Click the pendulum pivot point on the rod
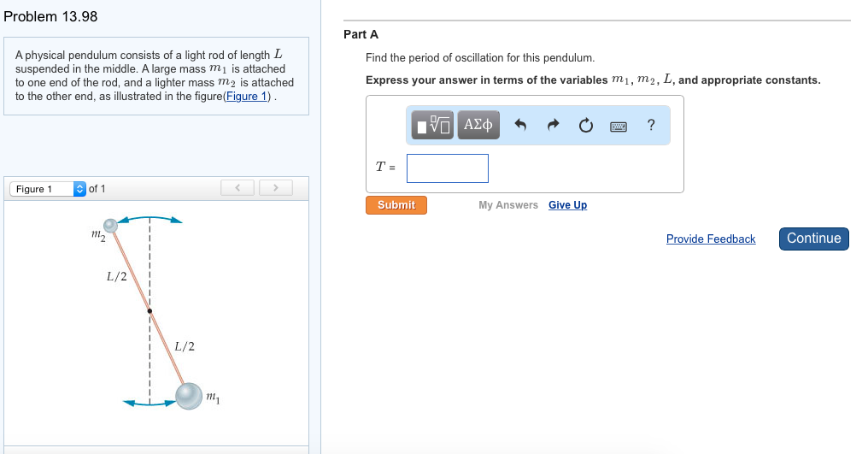Image resolution: width=868 pixels, height=454 pixels. pos(150,310)
